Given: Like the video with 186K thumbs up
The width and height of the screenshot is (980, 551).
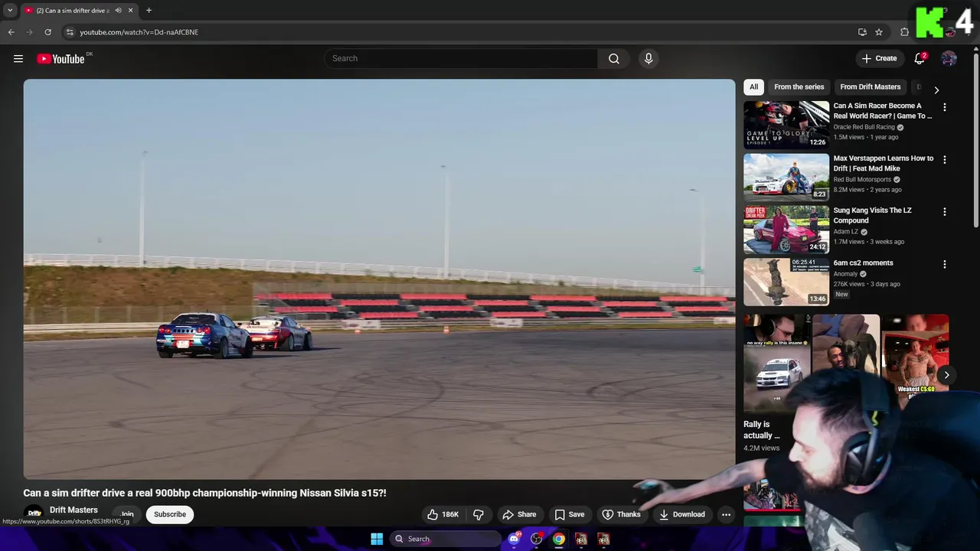Looking at the screenshot, I should click(443, 514).
